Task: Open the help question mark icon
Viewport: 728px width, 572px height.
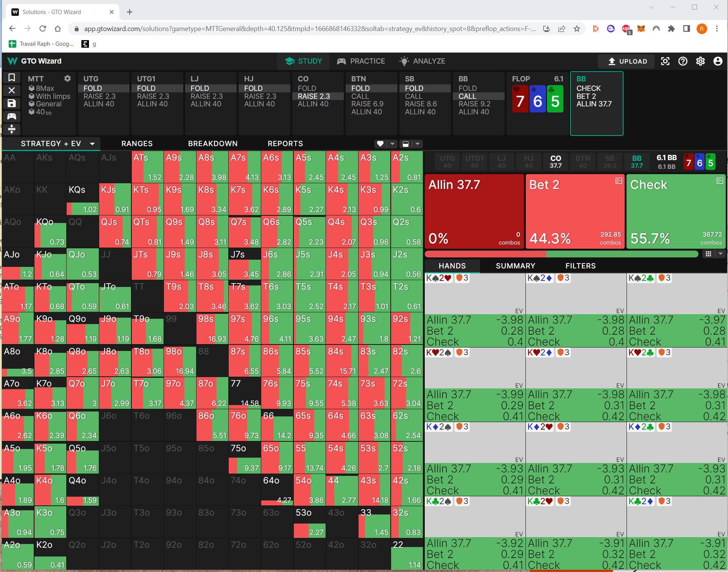Action: coord(683,61)
